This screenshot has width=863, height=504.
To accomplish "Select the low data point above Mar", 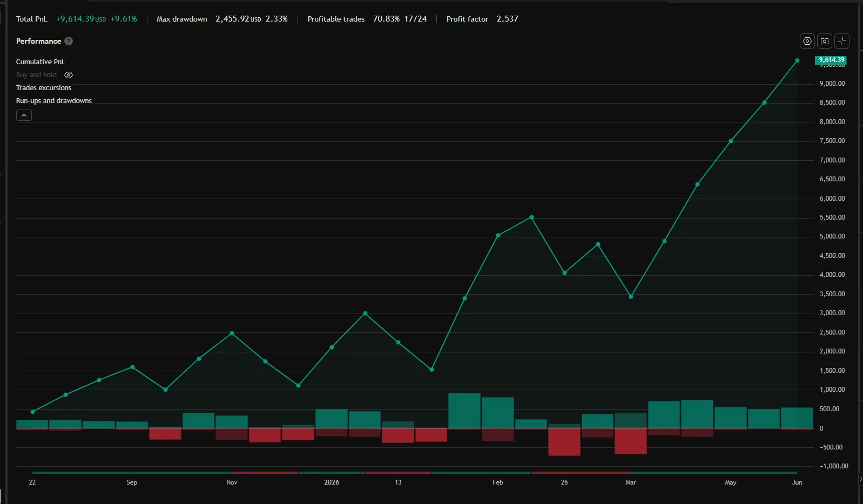I will pyautogui.click(x=631, y=296).
